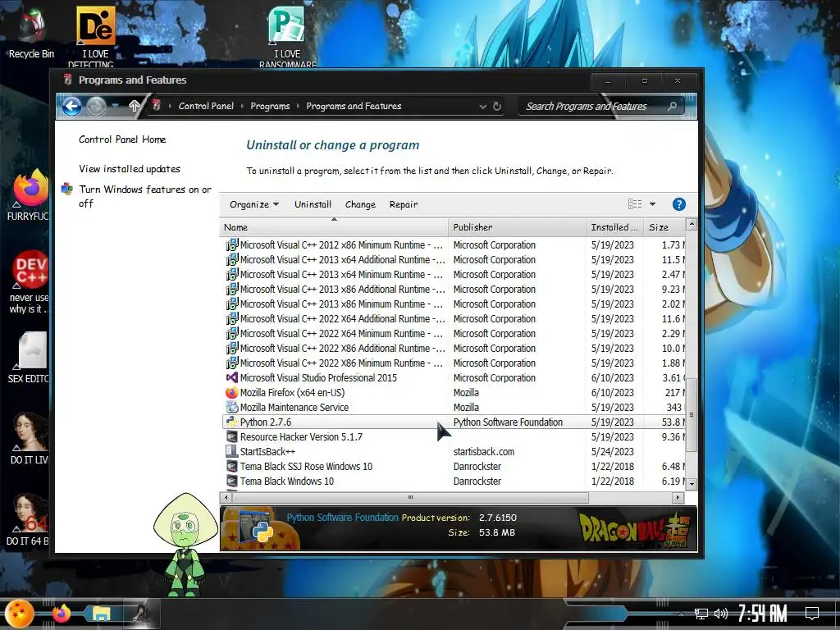This screenshot has height=630, width=840.
Task: Click vertical scrollbar down arrow
Action: pyautogui.click(x=692, y=483)
